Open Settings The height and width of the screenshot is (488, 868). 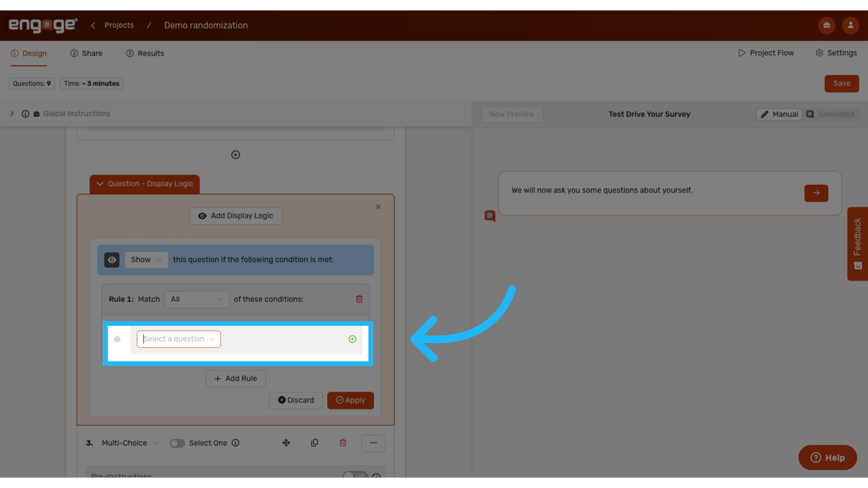[x=836, y=53]
